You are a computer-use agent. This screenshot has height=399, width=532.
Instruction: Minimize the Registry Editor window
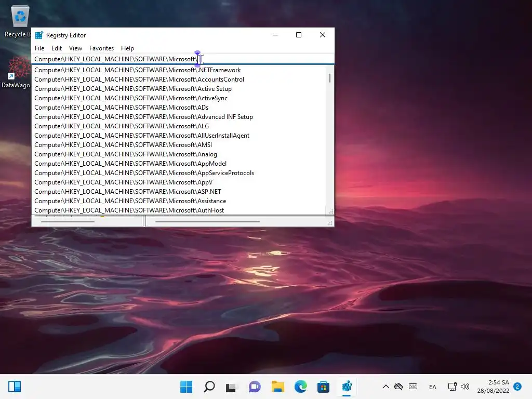(x=275, y=35)
